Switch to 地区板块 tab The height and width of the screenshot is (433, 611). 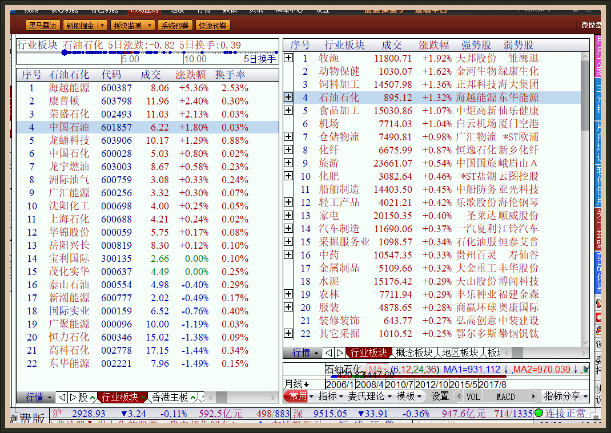[460, 353]
